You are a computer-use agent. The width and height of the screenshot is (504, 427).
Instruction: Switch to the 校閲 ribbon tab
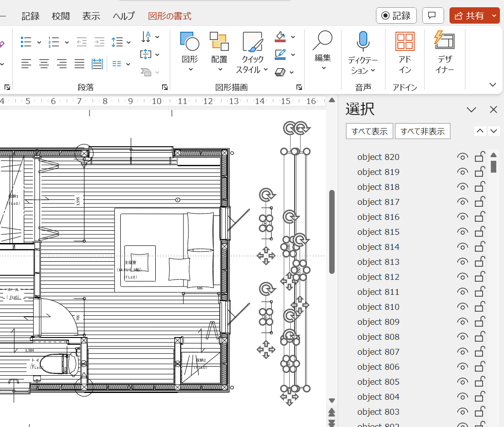coord(61,15)
